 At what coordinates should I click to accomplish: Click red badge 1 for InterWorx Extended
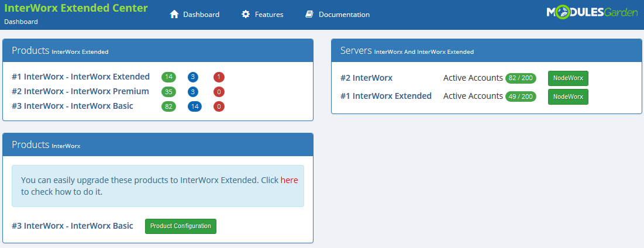click(219, 77)
